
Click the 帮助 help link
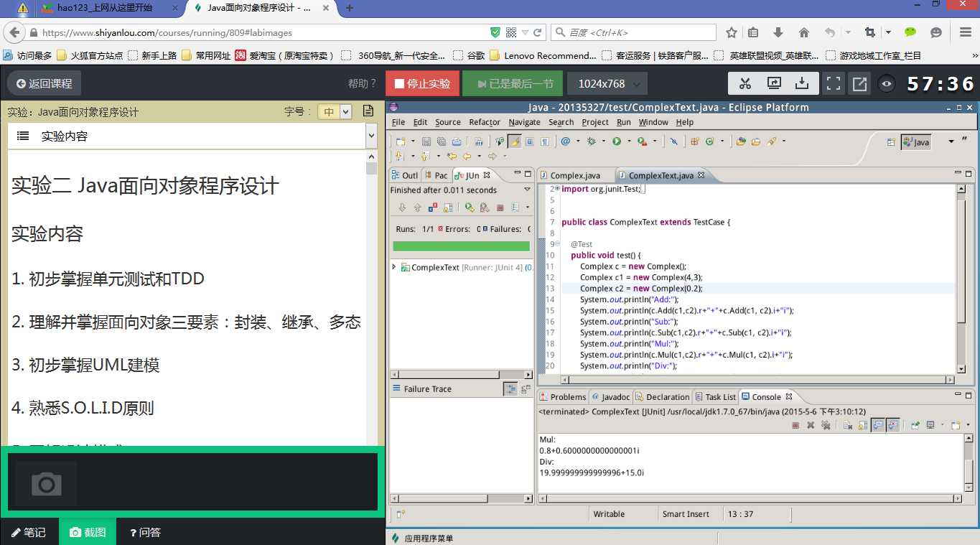(x=362, y=83)
